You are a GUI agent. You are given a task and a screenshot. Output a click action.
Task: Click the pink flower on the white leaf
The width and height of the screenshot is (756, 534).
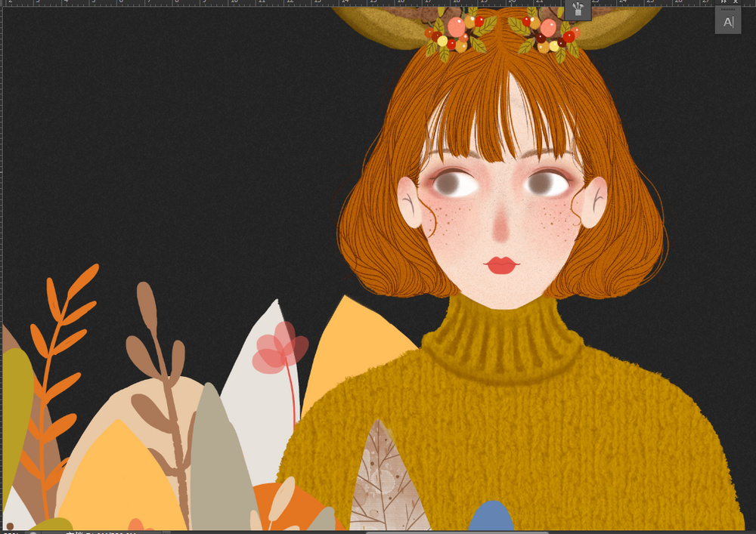click(x=280, y=347)
